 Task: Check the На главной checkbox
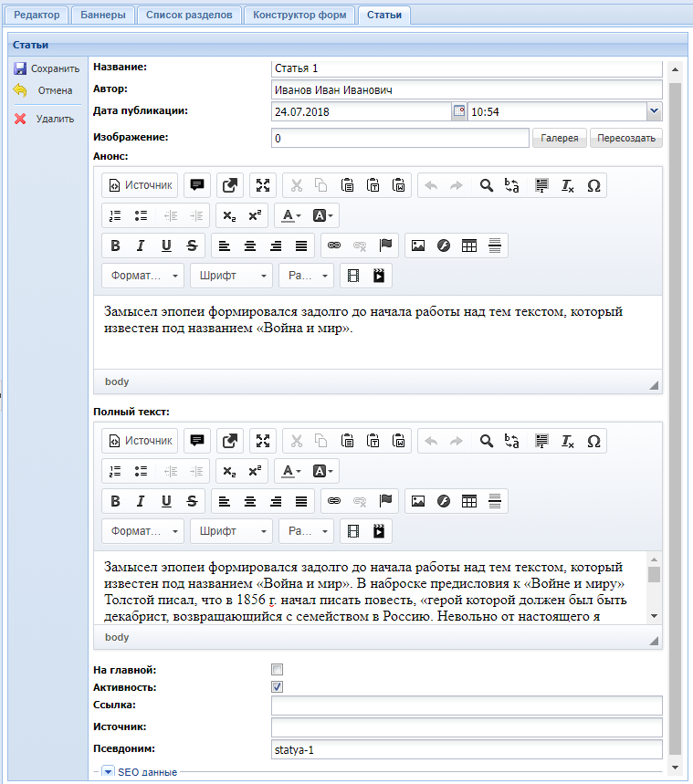coord(277,669)
